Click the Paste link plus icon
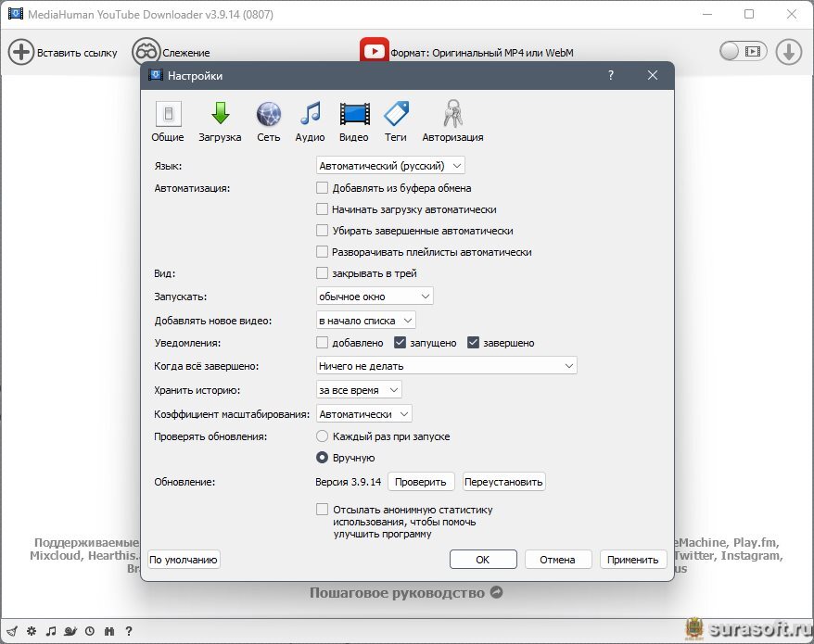Screen dimensions: 814x644 click(20, 52)
